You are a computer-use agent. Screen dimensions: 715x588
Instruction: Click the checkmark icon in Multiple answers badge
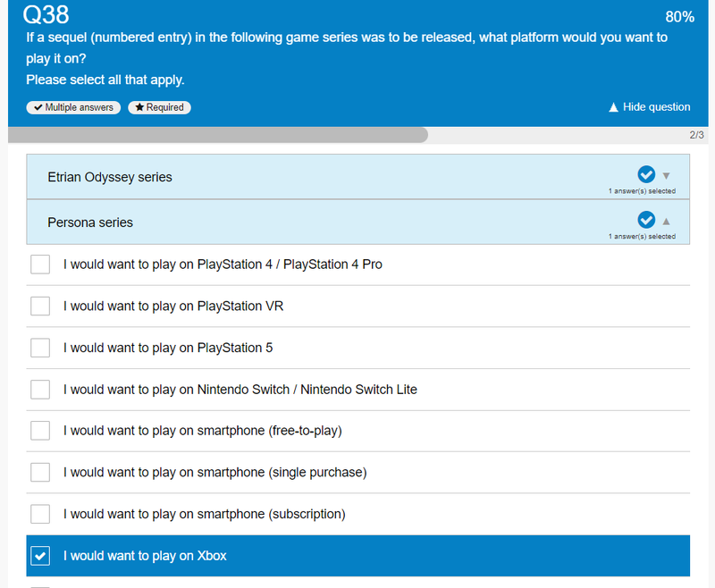coord(38,107)
